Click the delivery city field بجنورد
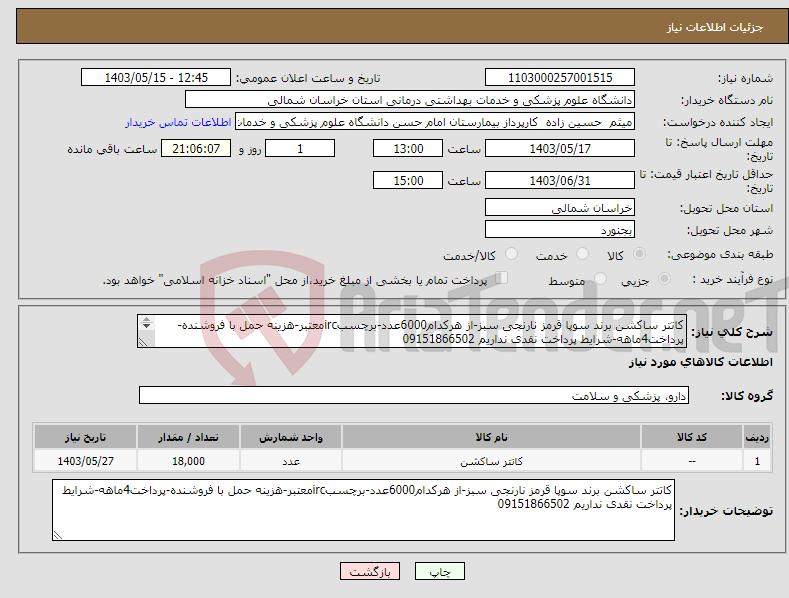Screen dimensions: 789x598 coord(560,230)
